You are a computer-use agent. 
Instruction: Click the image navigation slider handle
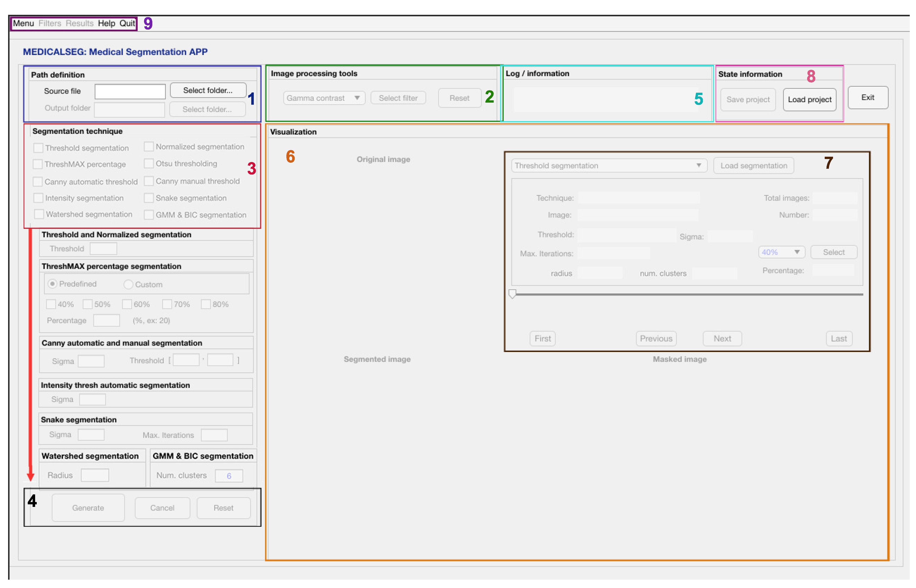click(512, 294)
